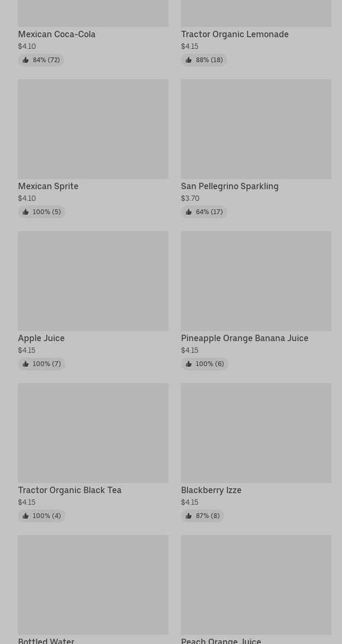
Task: Open Pineapple Orange Banana Juice image
Action: point(256,281)
